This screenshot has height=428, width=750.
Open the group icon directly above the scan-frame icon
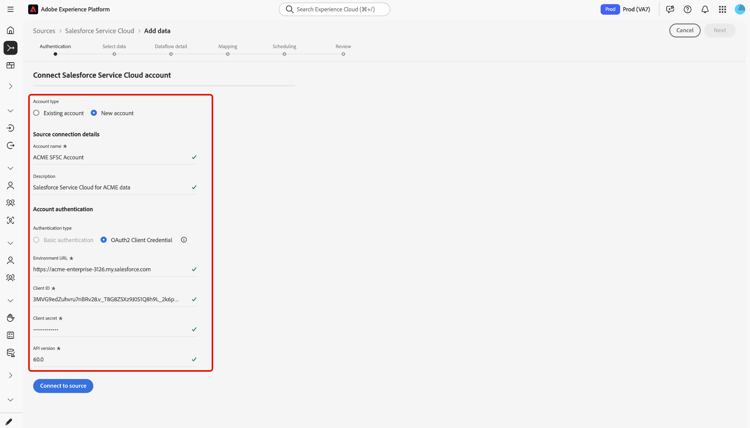click(10, 203)
